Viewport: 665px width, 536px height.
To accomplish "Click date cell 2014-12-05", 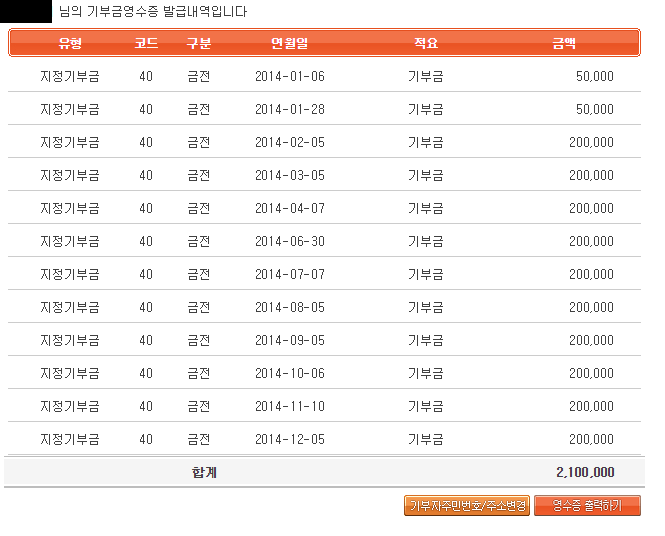I will (290, 440).
